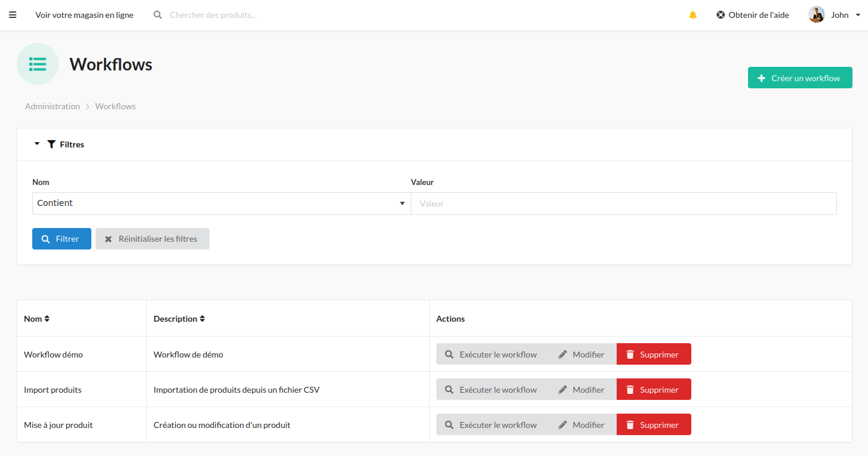Click the Filtrer button
868x456 pixels.
61,238
